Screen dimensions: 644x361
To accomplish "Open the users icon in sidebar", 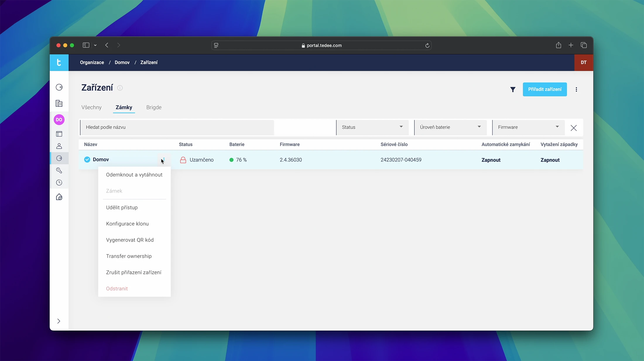I will pyautogui.click(x=59, y=146).
